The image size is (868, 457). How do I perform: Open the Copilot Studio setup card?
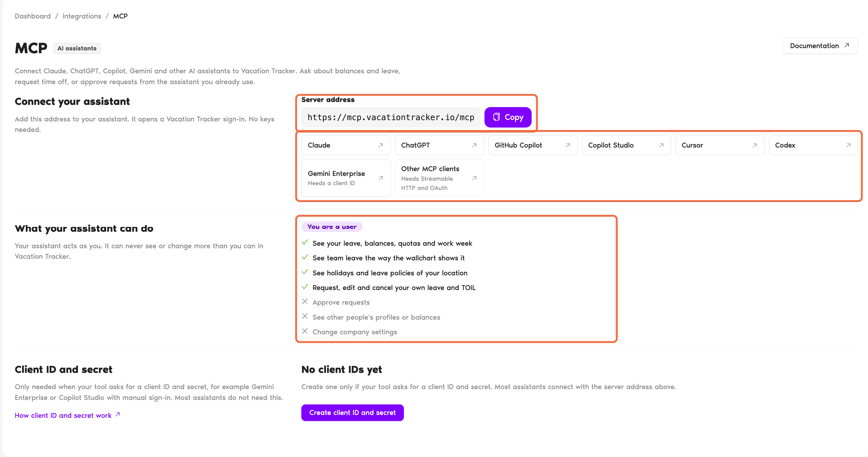[x=626, y=145]
